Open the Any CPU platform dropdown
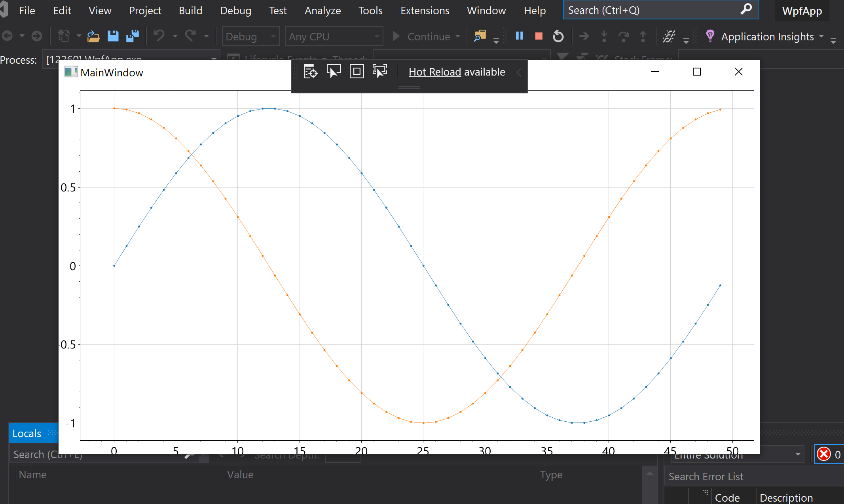Viewport: 844px width, 504px height. pyautogui.click(x=334, y=36)
